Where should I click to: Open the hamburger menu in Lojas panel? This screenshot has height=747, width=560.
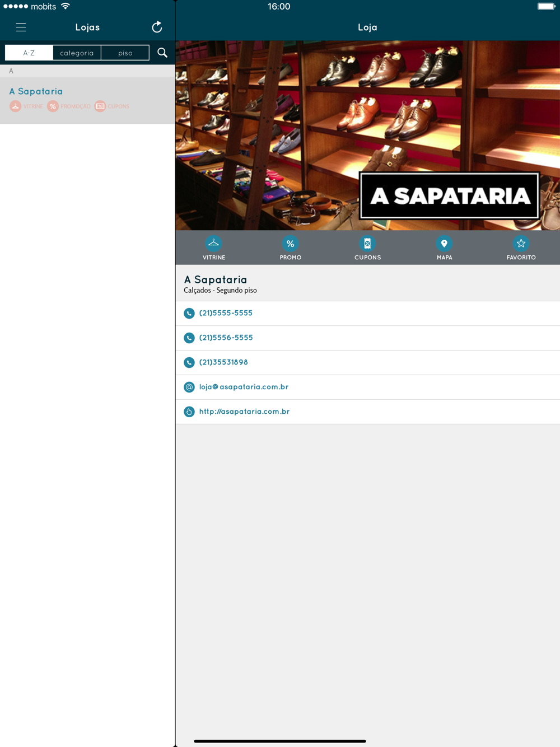(x=21, y=27)
